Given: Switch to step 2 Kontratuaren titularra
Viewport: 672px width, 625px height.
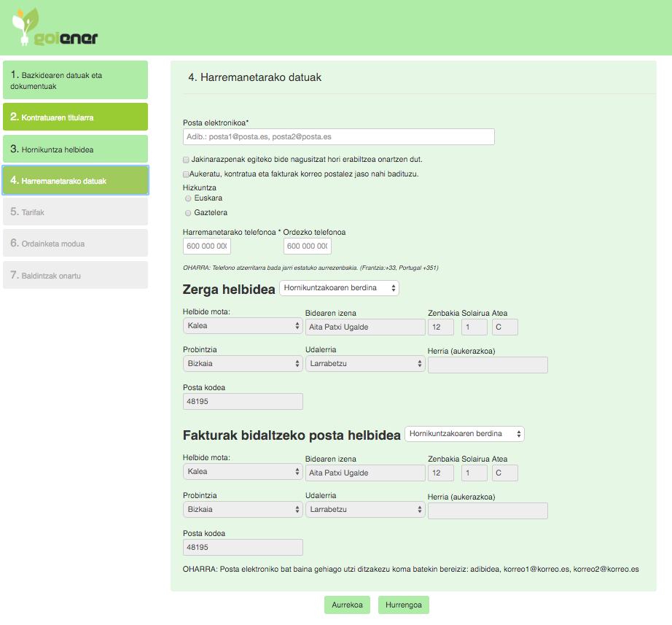Looking at the screenshot, I should (75, 117).
